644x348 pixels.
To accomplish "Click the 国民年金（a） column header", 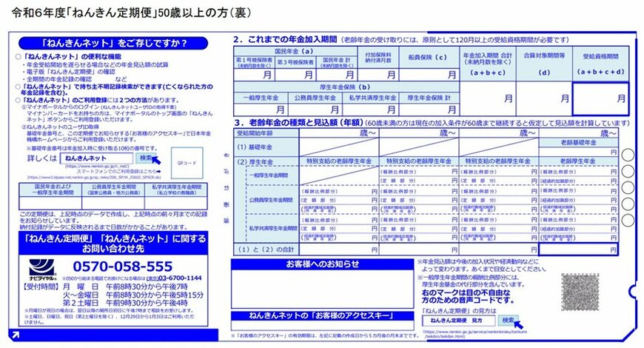I will click(x=294, y=51).
